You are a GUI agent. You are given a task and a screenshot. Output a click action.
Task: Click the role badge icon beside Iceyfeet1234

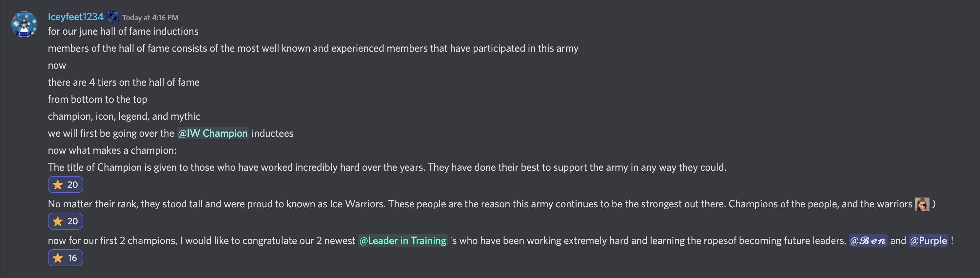113,17
